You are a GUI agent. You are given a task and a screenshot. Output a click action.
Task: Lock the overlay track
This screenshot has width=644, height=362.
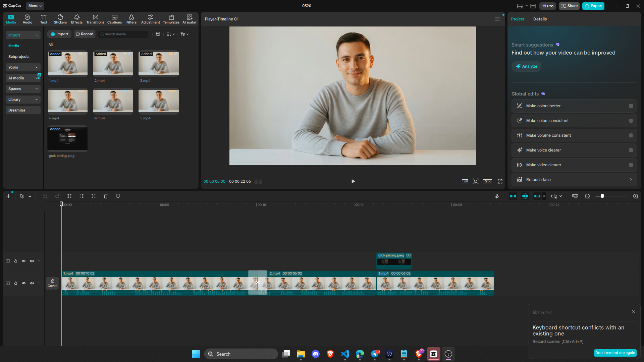16,261
